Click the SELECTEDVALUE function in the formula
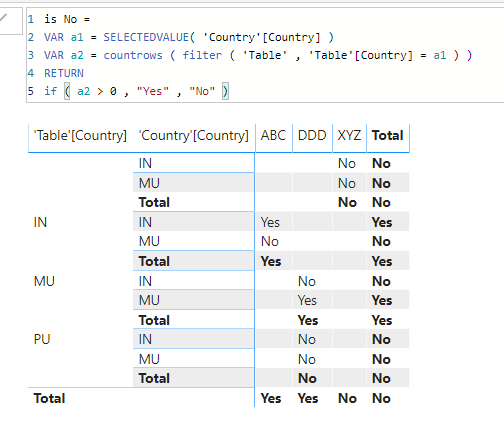 (x=146, y=37)
